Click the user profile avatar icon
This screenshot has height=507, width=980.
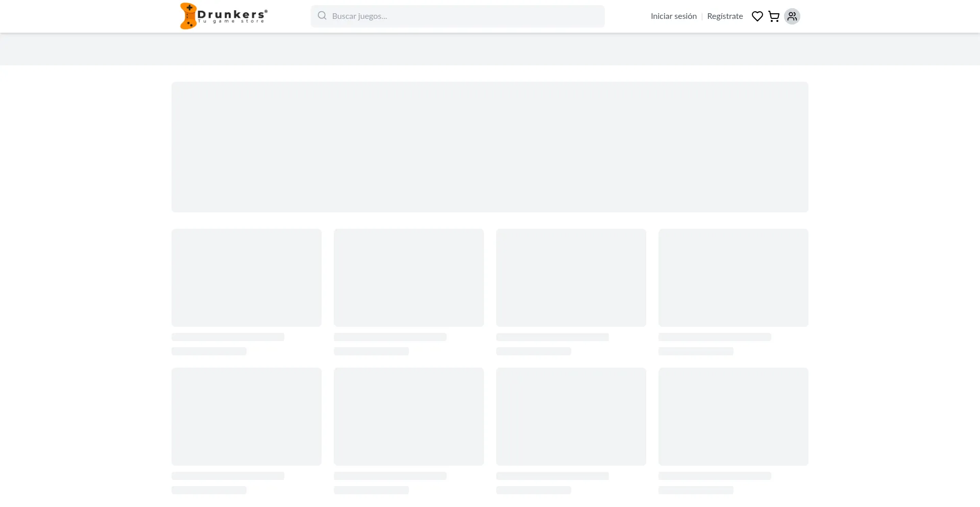tap(792, 16)
